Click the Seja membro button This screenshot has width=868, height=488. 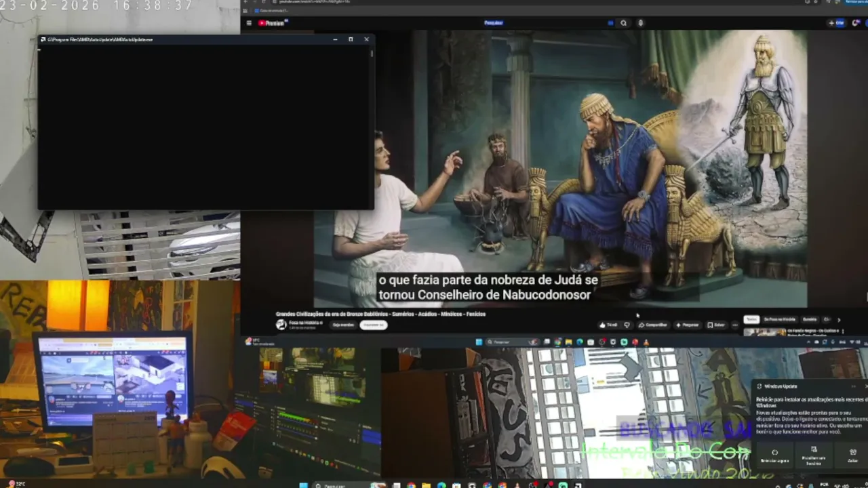pos(343,325)
